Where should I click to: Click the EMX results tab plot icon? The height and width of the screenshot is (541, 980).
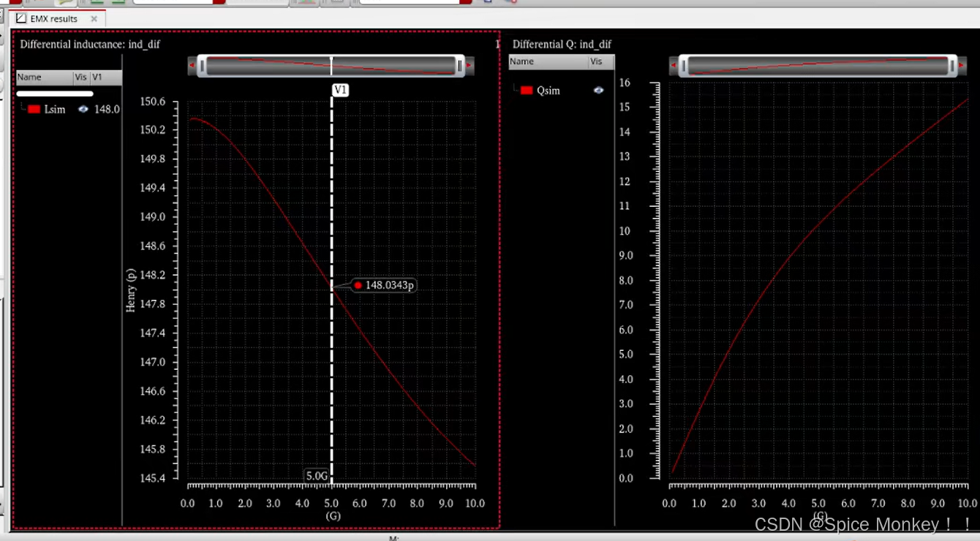tap(21, 19)
